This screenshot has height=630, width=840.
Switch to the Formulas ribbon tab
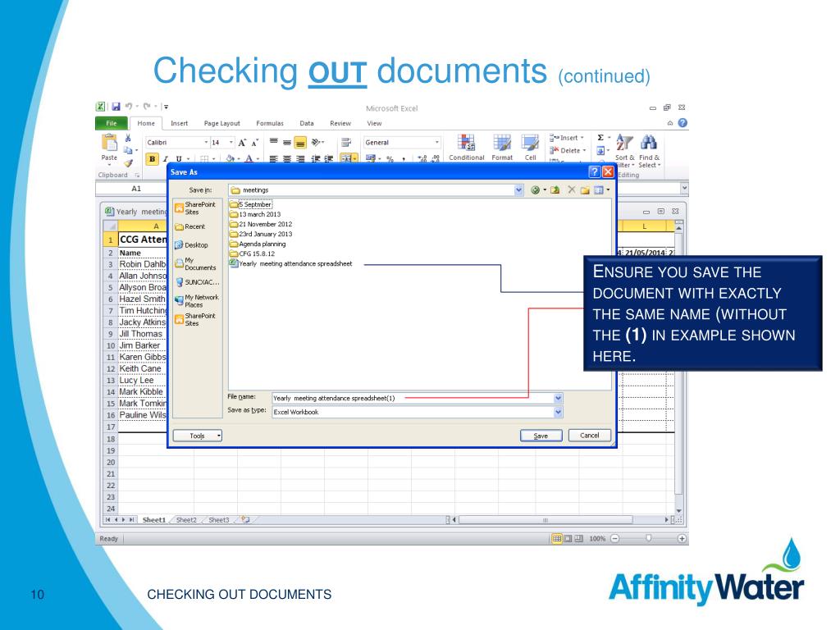point(269,123)
